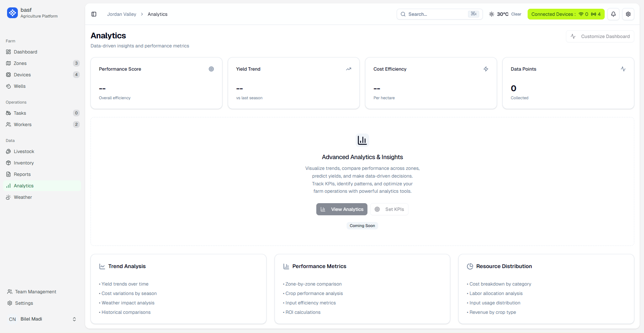Toggle the light theme sun icon

[491, 14]
